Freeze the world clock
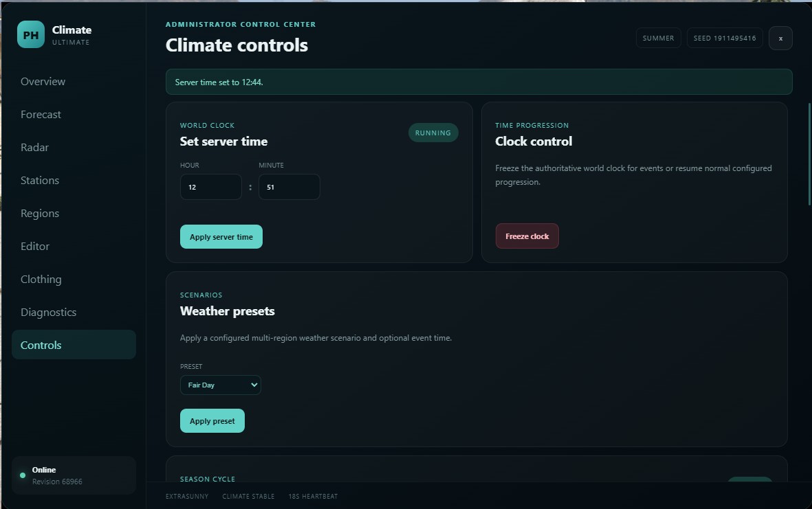 click(x=527, y=236)
